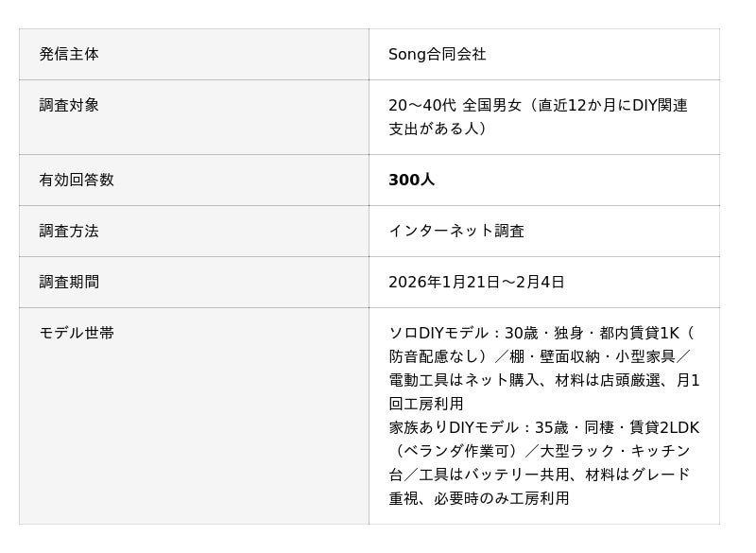Click the 支出がある人 text line
The width and height of the screenshot is (756, 553).
coord(438,129)
